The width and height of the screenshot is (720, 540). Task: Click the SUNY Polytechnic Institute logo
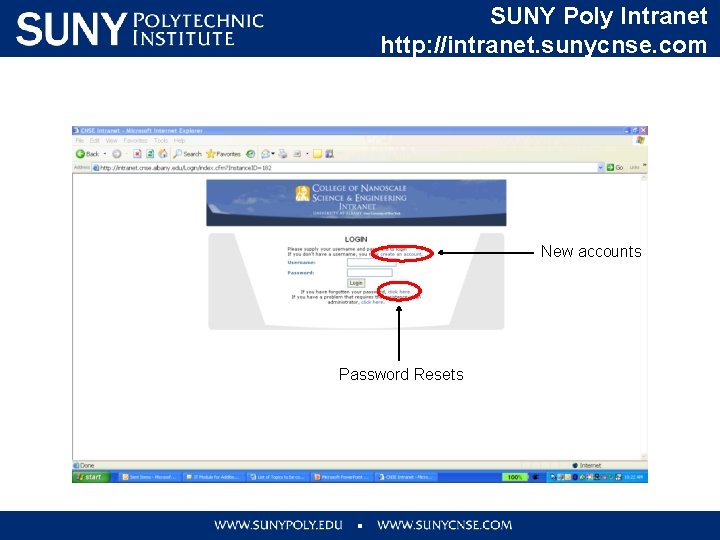click(x=140, y=29)
